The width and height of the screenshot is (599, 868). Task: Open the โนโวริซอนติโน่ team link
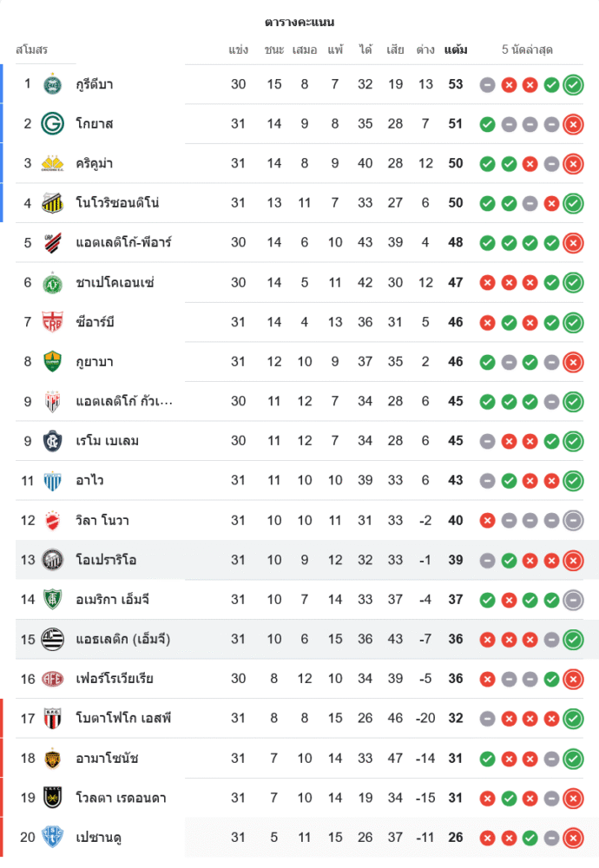click(x=117, y=203)
